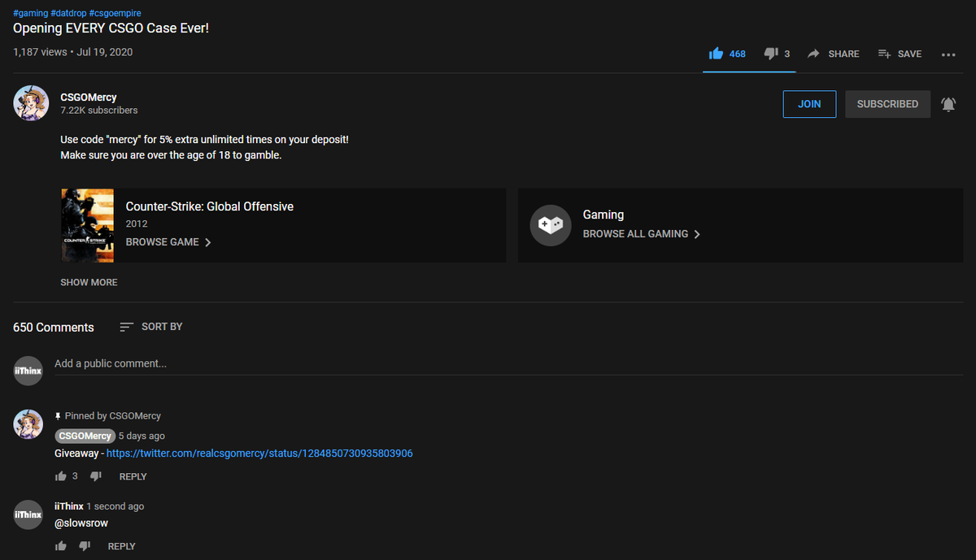Reply to the pinned Giveaway comment
976x560 pixels.
tap(133, 477)
